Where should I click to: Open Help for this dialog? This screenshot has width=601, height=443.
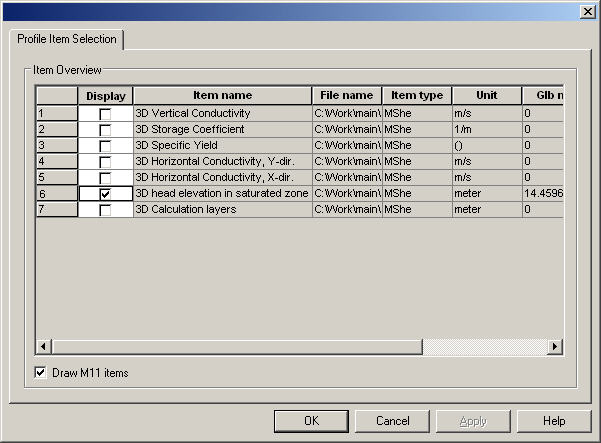coord(554,421)
